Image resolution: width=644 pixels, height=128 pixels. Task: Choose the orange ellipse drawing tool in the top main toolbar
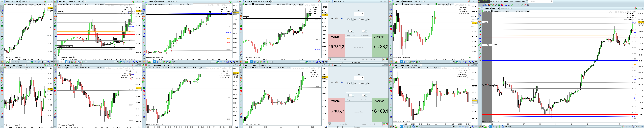tap(489, 5)
